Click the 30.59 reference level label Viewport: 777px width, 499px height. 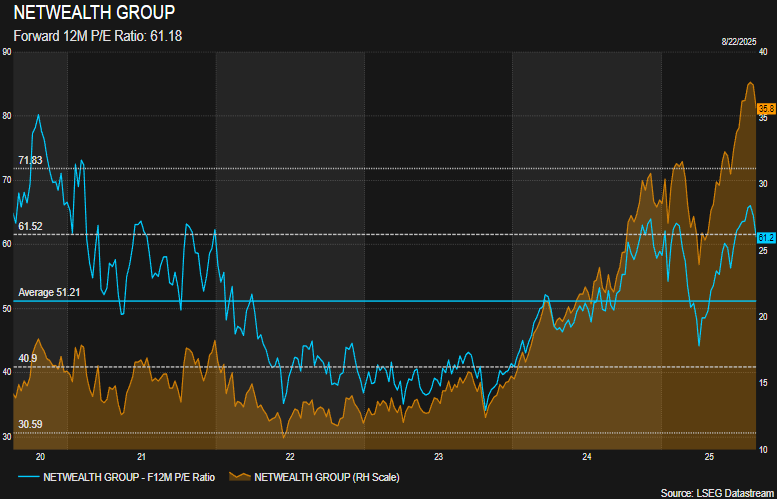tap(30, 424)
